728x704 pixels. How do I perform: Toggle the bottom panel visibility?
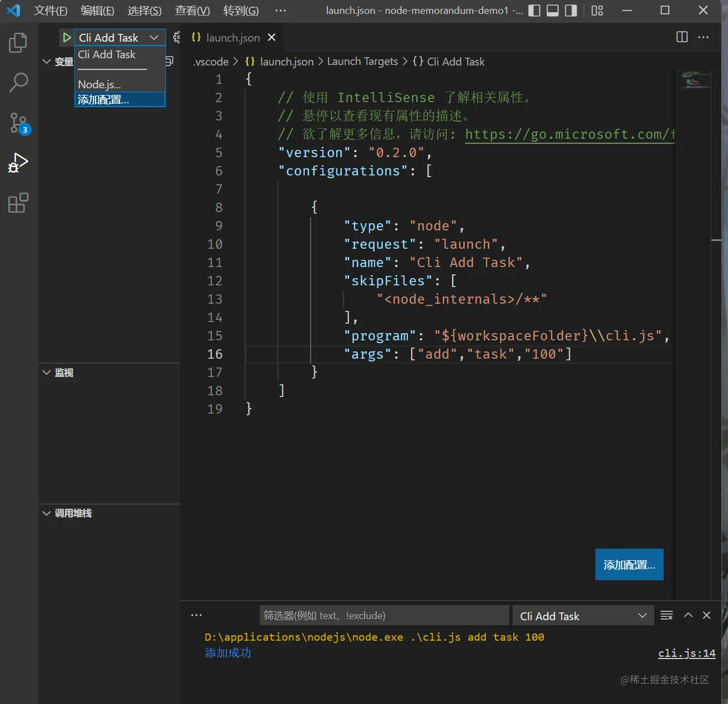(x=553, y=11)
